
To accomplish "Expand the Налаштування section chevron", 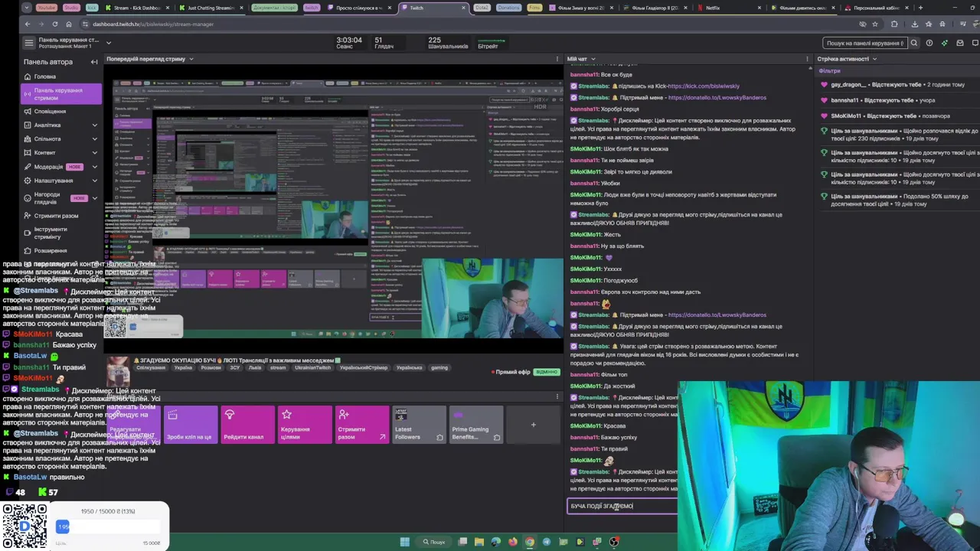I will coord(95,181).
